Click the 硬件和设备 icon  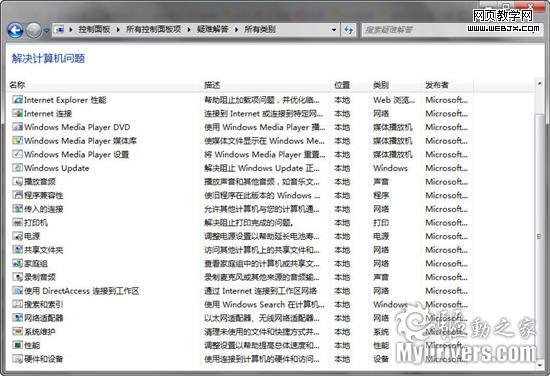[18, 359]
